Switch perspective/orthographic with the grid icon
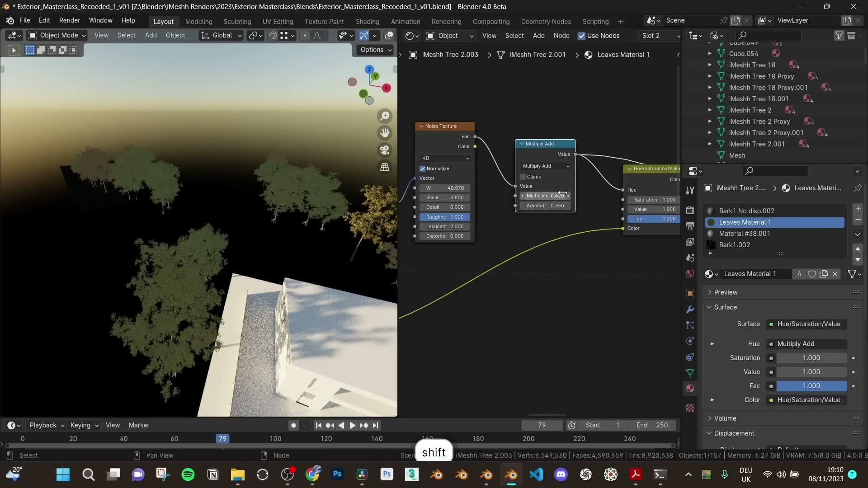The image size is (868, 488). 385,167
